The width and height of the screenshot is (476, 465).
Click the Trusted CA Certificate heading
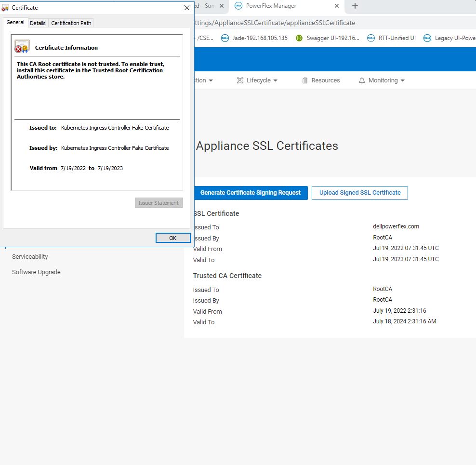227,276
